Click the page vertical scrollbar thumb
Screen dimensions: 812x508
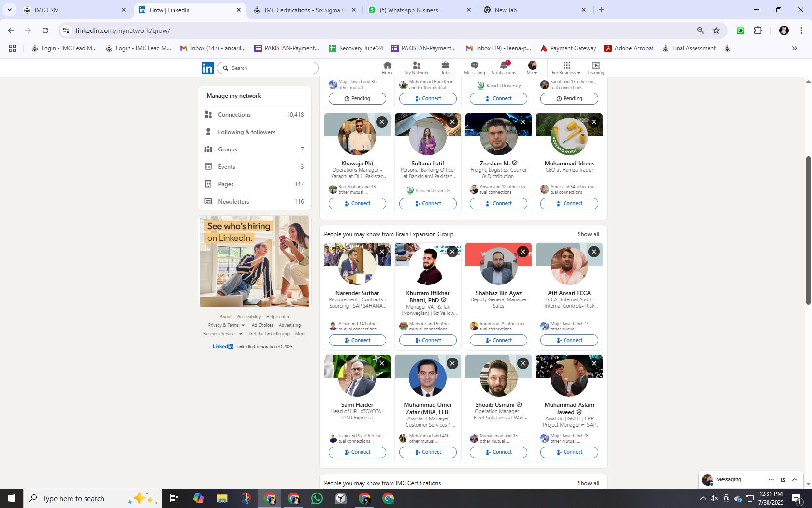(x=808, y=230)
